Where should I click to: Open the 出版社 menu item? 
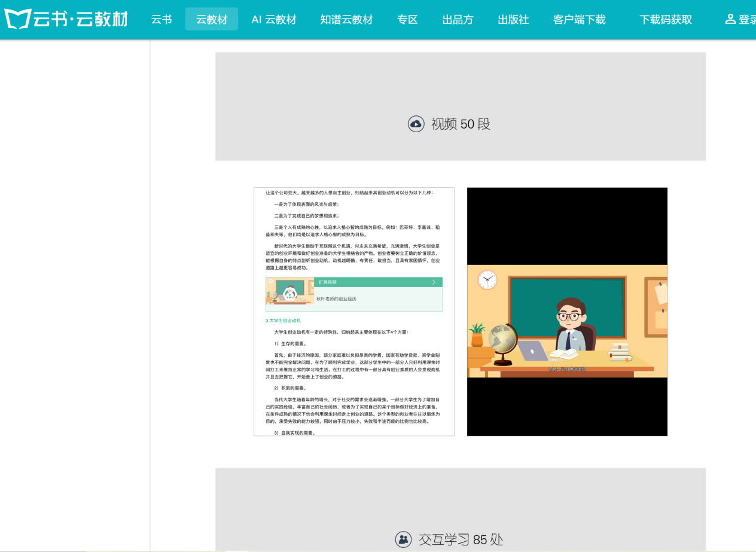point(513,20)
